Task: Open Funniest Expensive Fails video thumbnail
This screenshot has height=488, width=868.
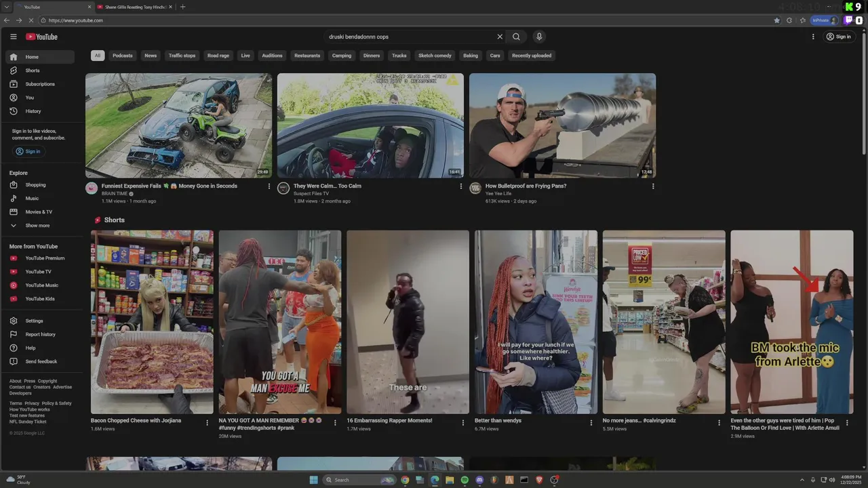Action: tap(178, 125)
